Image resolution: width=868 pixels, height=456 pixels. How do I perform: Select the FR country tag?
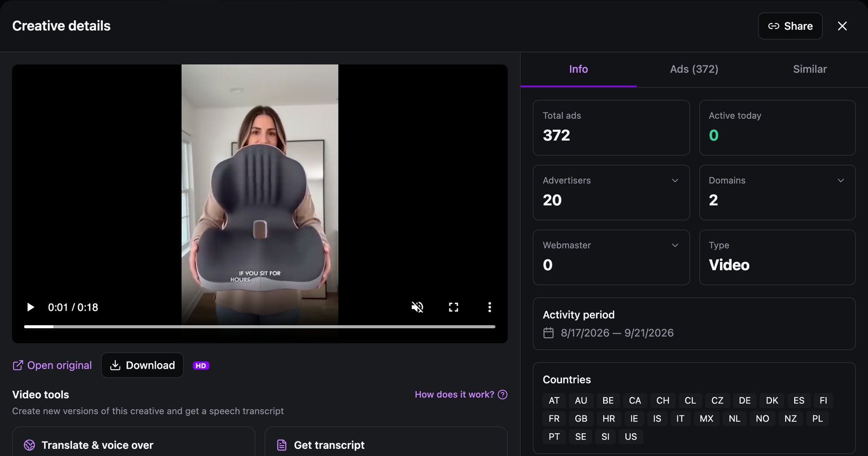pos(554,418)
